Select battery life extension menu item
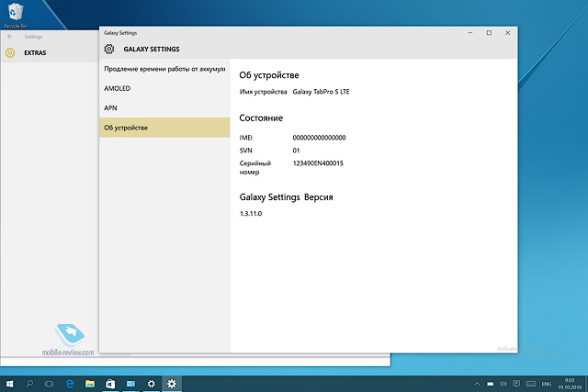Image resolution: width=588 pixels, height=392 pixels. pos(164,69)
